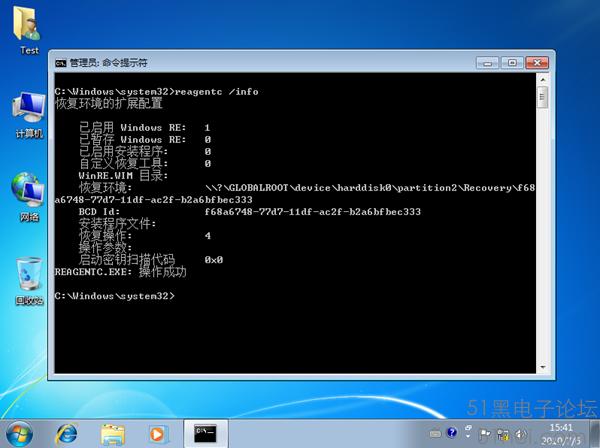The width and height of the screenshot is (600, 448).
Task: Click the taskbar clock showing 15:41
Action: pos(561,434)
